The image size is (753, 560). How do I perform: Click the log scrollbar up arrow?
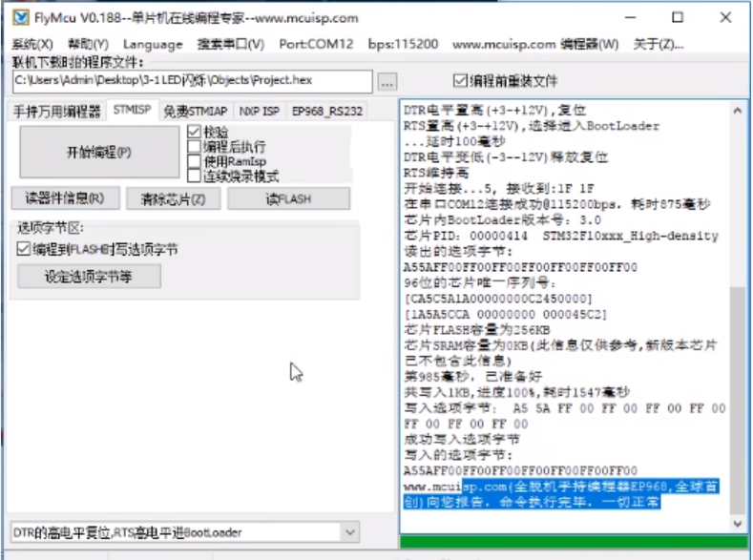[737, 111]
